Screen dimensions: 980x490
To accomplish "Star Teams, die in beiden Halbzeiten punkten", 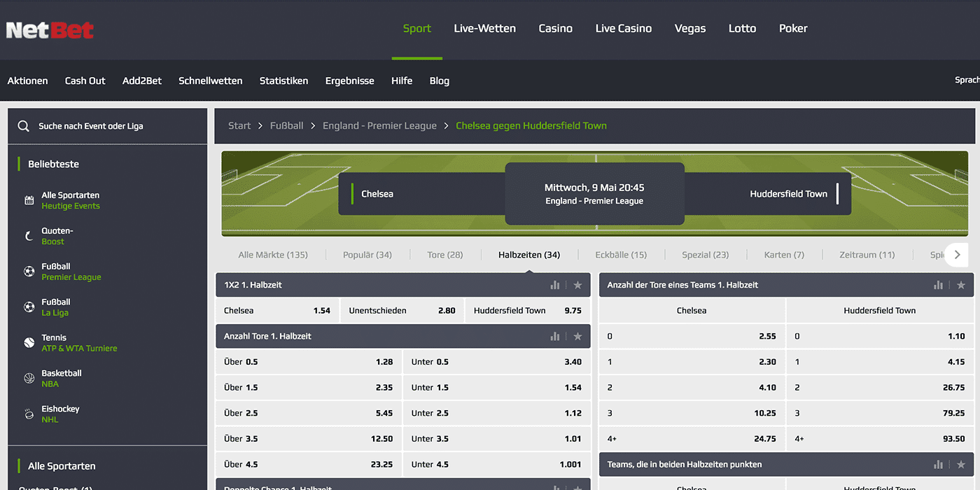I will [x=961, y=465].
